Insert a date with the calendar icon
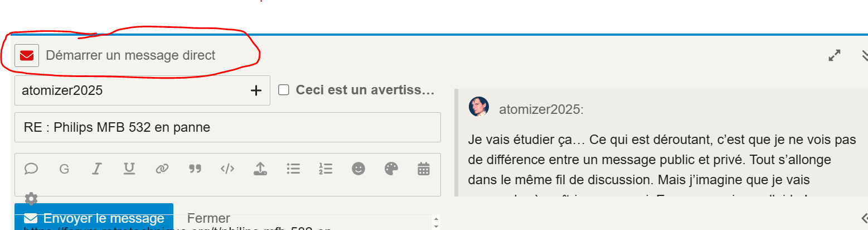Viewport: 868px width, 230px height. 424,169
